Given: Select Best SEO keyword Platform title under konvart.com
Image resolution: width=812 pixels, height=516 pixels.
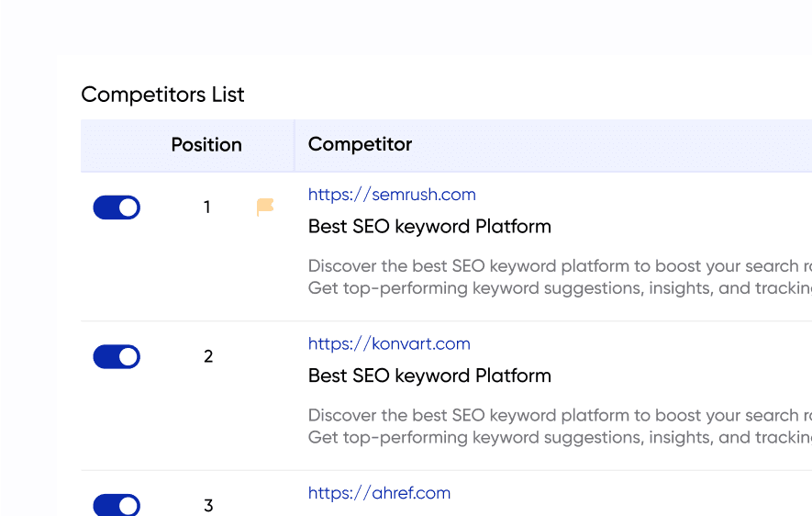Looking at the screenshot, I should (x=429, y=376).
